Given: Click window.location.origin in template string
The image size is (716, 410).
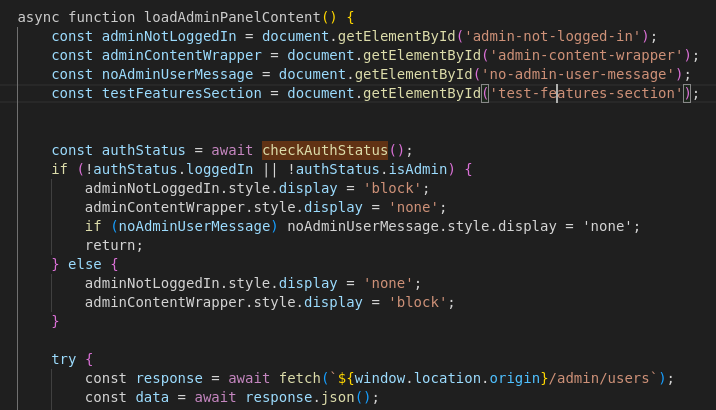Looking at the screenshot, I should tap(446, 377).
